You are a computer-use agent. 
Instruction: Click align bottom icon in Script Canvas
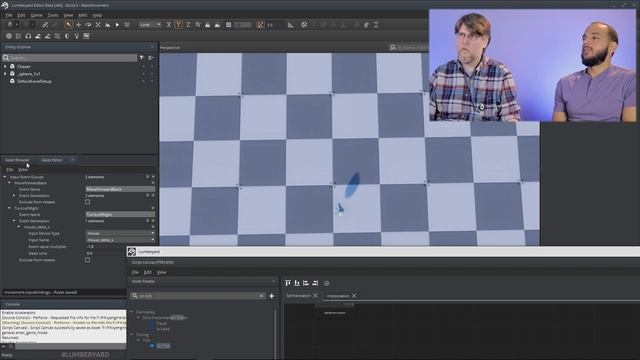click(x=297, y=283)
